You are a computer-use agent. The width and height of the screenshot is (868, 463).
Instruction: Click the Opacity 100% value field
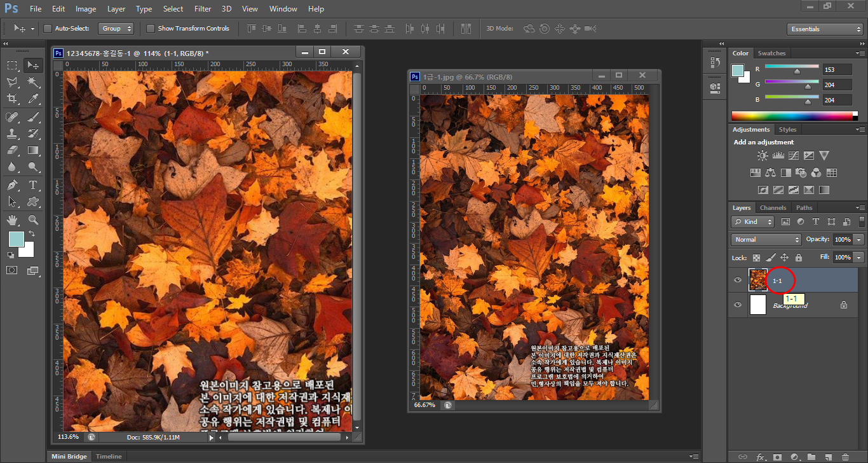[x=843, y=240]
